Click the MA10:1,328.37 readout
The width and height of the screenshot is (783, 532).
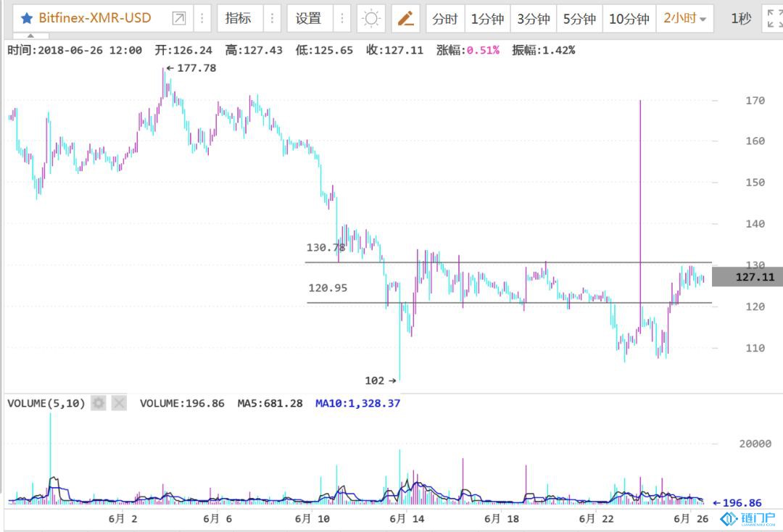(357, 403)
